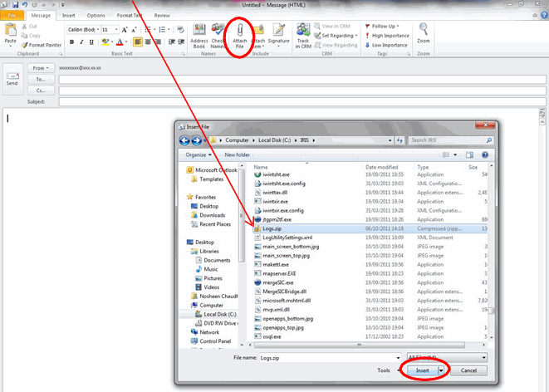Image resolution: width=549 pixels, height=392 pixels.
Task: Click the Forward arrow in Insert File dialog
Action: (196, 140)
